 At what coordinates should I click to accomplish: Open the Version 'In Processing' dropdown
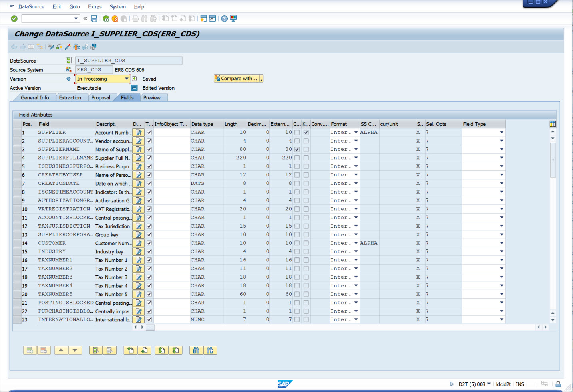pyautogui.click(x=127, y=79)
